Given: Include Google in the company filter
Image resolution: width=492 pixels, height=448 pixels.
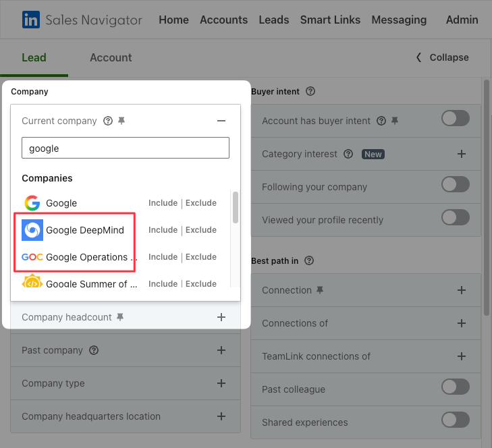Looking at the screenshot, I should coord(163,203).
